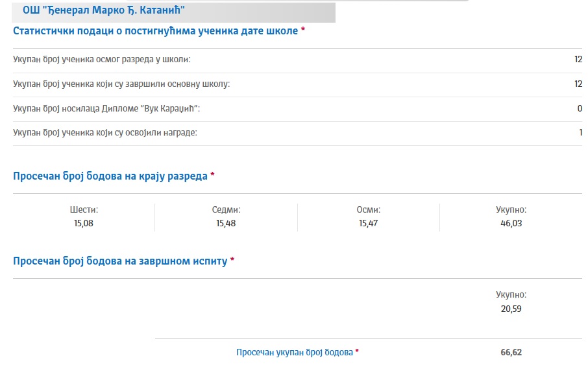Click the Диплома "Вук Караџић" holders row
588x367 pixels.
pyautogui.click(x=297, y=108)
